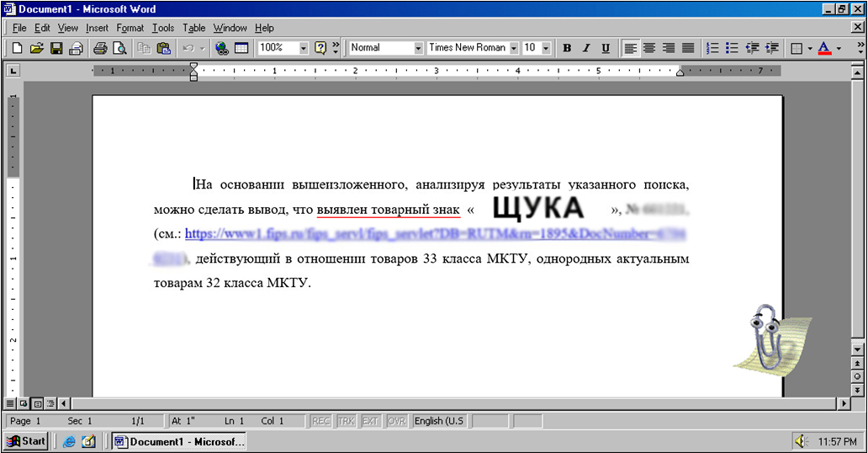The width and height of the screenshot is (868, 453).
Task: Open Microsoft Word Help icon
Action: pos(320,48)
